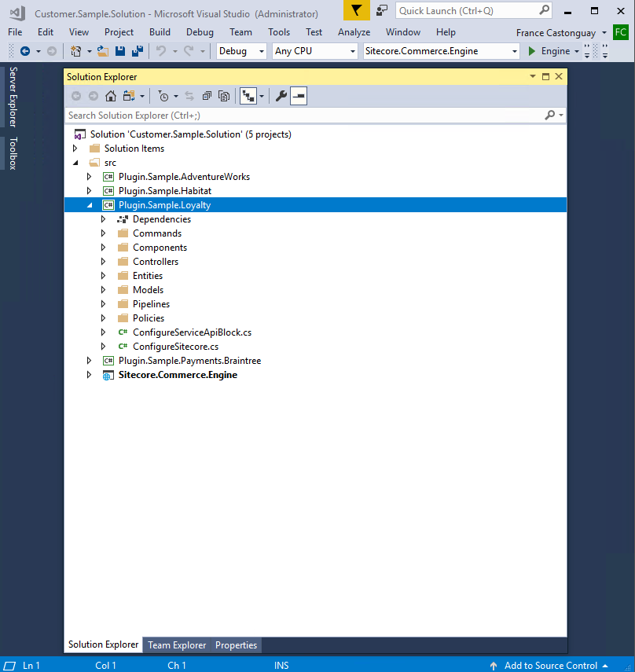Click the FC account avatar badge
The width and height of the screenshot is (635, 672).
[620, 32]
